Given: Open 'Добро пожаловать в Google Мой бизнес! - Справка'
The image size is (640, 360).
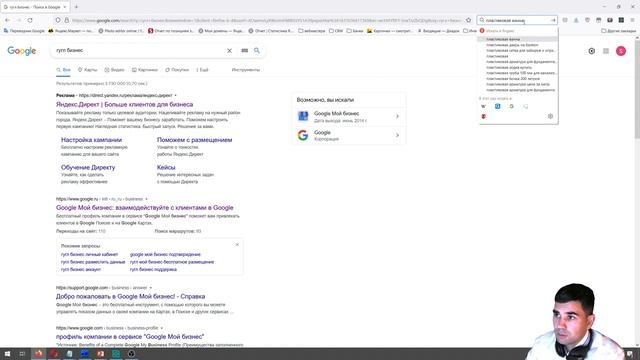Looking at the screenshot, I should point(131,296).
